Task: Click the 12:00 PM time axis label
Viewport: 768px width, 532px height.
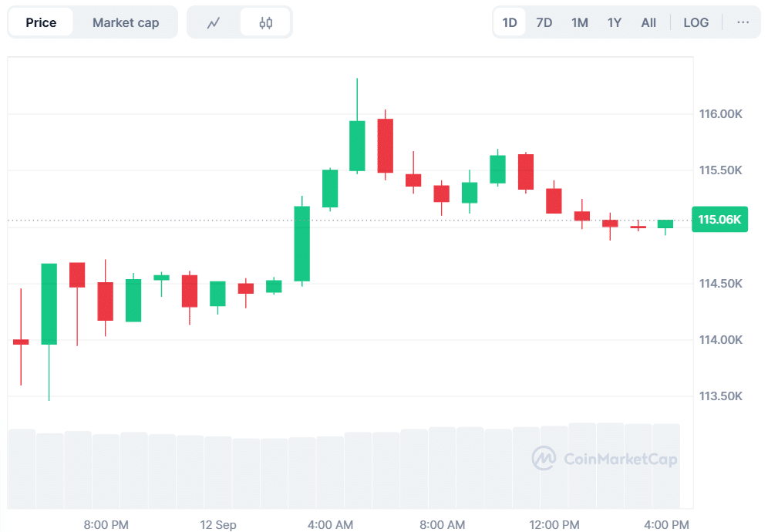Action: (554, 525)
